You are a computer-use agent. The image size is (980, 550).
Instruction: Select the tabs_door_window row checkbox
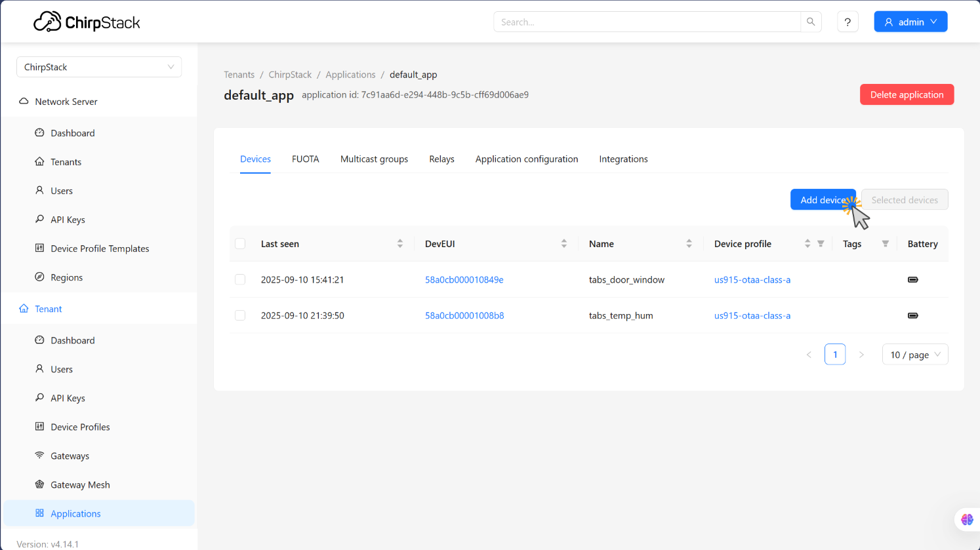240,279
